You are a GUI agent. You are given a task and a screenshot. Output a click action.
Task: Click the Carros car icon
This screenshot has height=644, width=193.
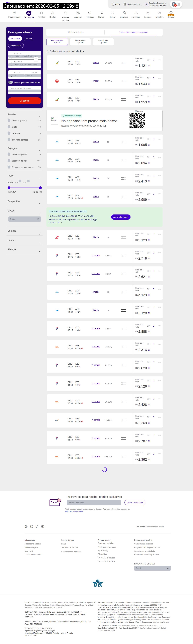tap(101, 13)
